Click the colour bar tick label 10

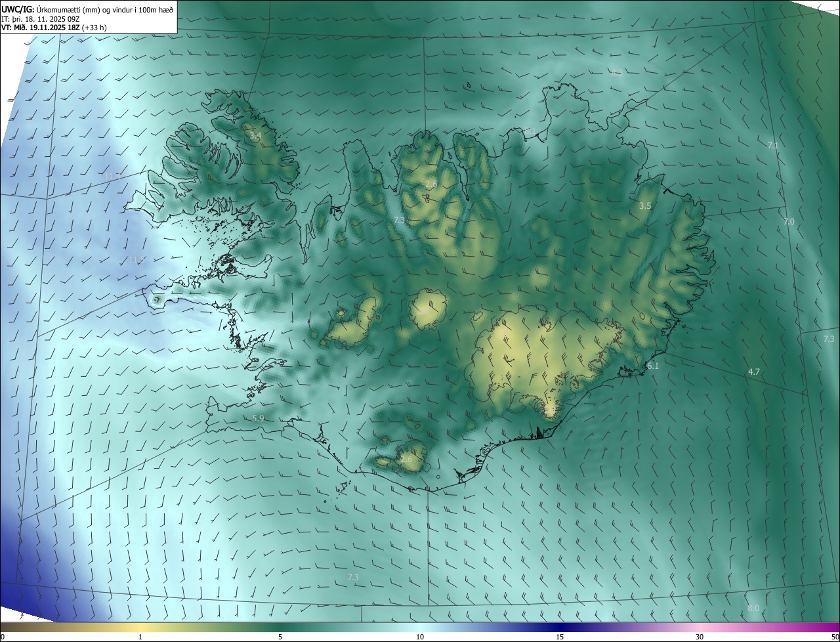point(420,637)
